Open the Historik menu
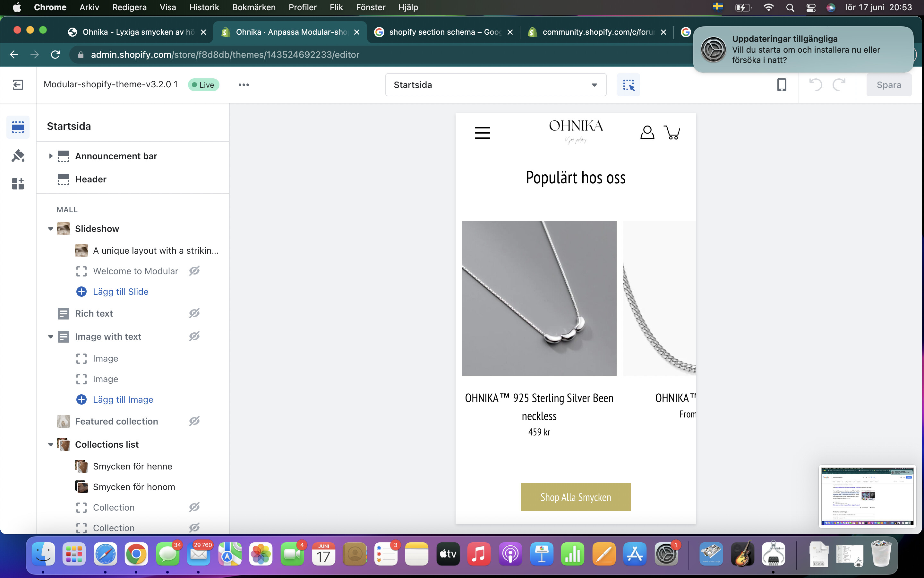 tap(204, 7)
